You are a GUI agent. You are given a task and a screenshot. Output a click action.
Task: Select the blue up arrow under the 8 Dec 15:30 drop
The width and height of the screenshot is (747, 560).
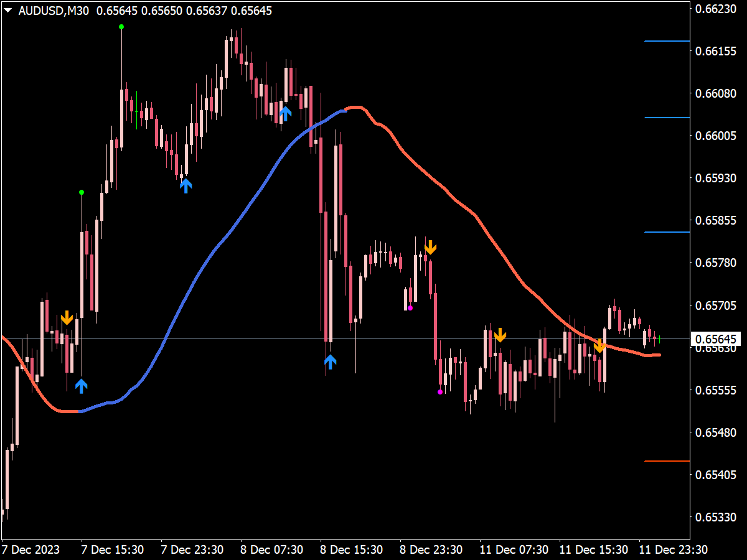click(331, 362)
